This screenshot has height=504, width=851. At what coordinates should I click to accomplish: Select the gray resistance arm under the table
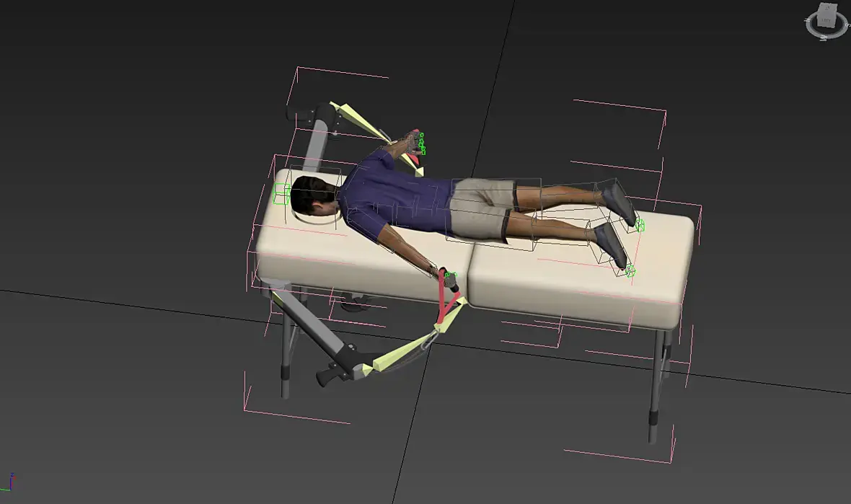[312, 324]
